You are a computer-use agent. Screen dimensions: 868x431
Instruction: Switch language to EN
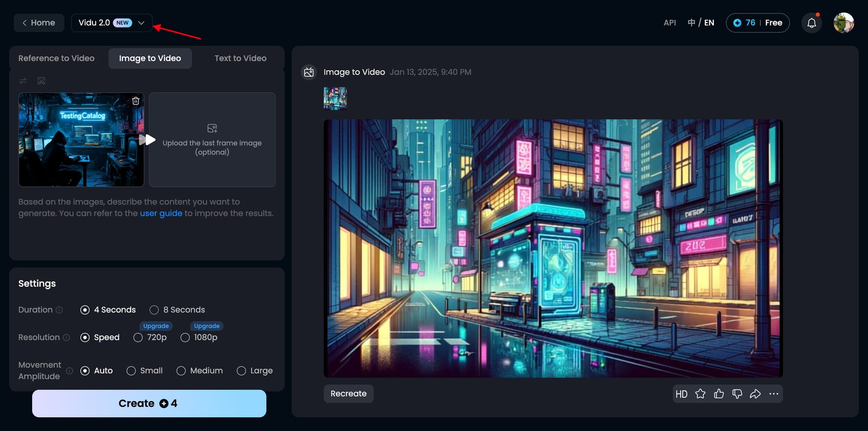(x=709, y=23)
